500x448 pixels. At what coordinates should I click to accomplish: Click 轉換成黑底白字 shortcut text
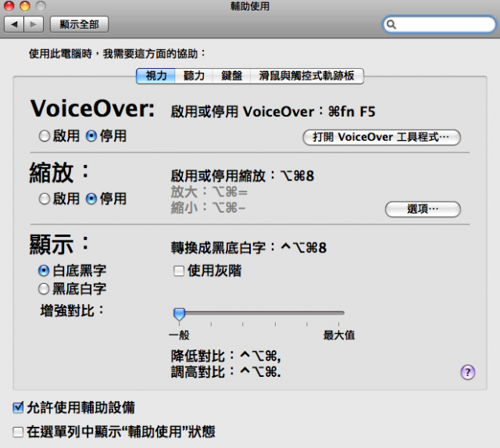click(x=248, y=248)
